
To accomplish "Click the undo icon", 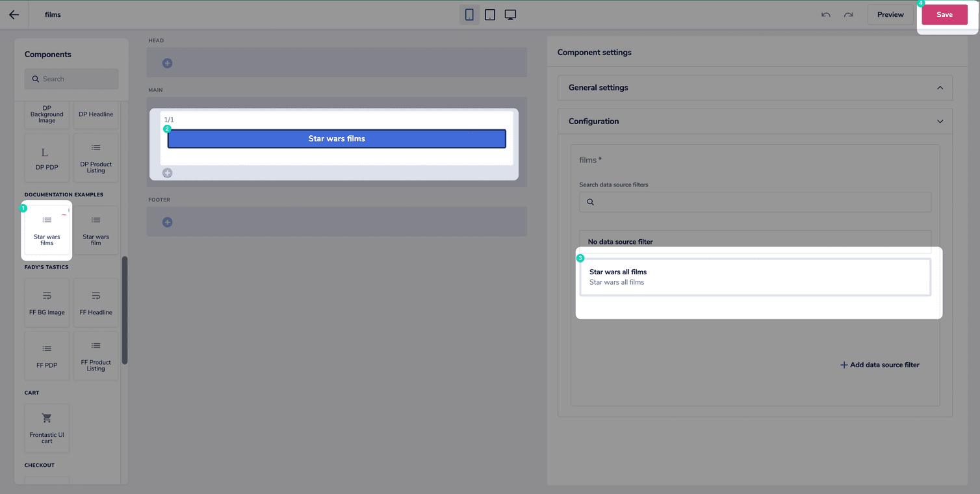I will pyautogui.click(x=825, y=14).
